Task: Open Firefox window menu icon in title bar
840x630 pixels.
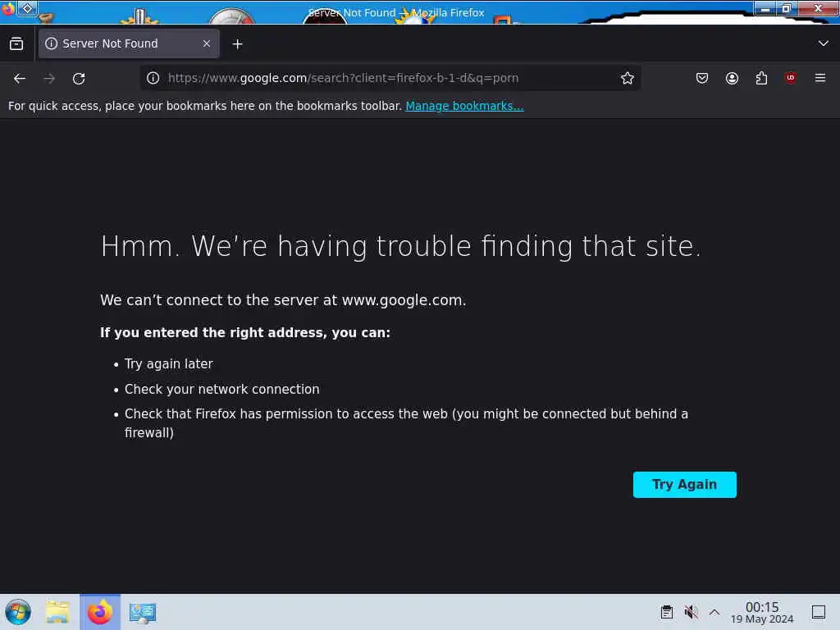Action: [7, 9]
